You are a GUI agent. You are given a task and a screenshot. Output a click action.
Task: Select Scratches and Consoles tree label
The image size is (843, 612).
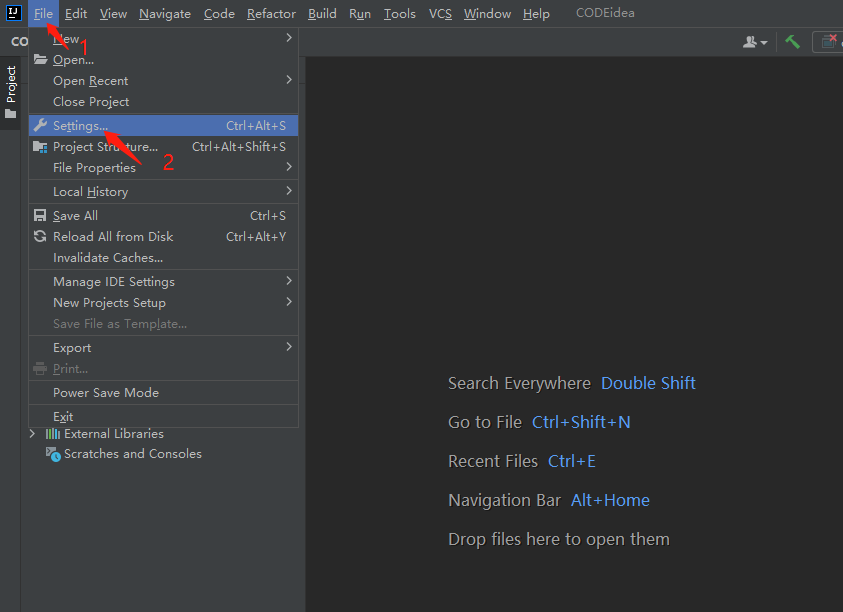coord(133,454)
